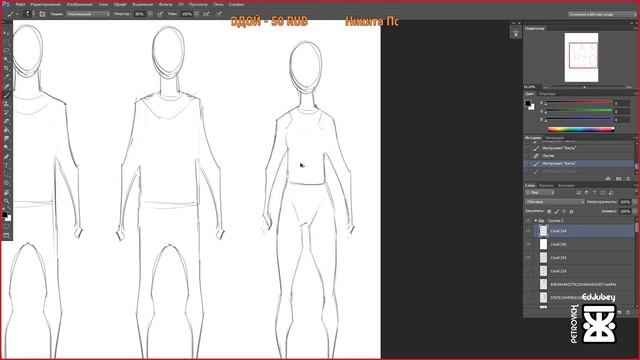Collapse the Группа 2 layer group

(x=536, y=221)
